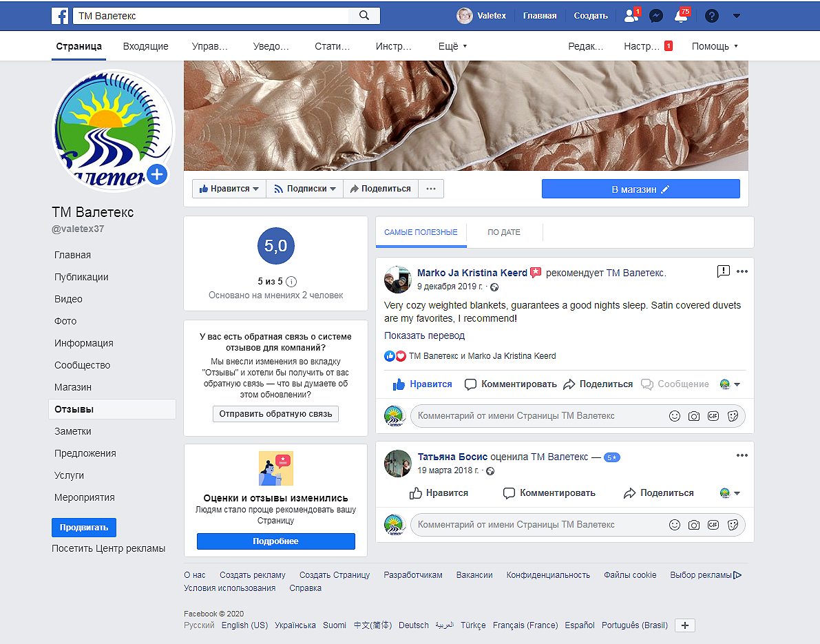Screen dimensions: 820x644
Task: Add a sticker with the sticker icon
Action: pos(733,416)
